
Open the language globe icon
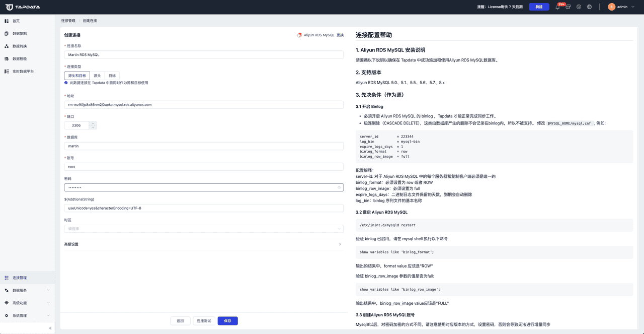[590, 7]
